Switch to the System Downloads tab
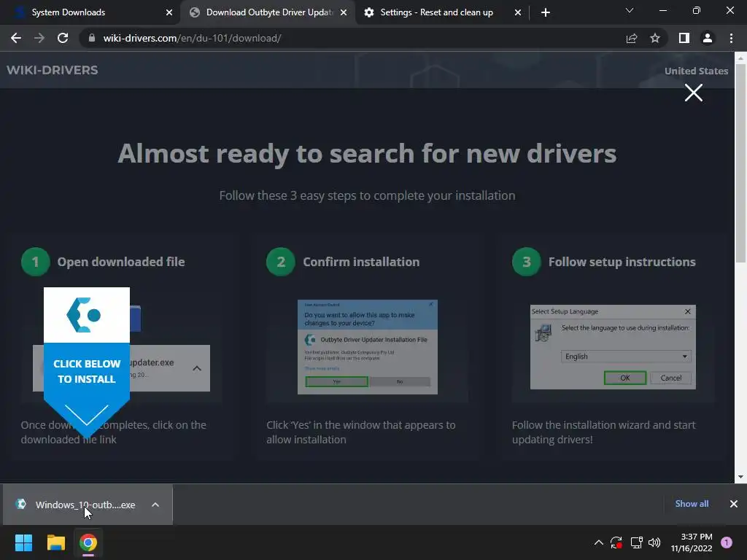The width and height of the screenshot is (747, 560). pos(90,12)
